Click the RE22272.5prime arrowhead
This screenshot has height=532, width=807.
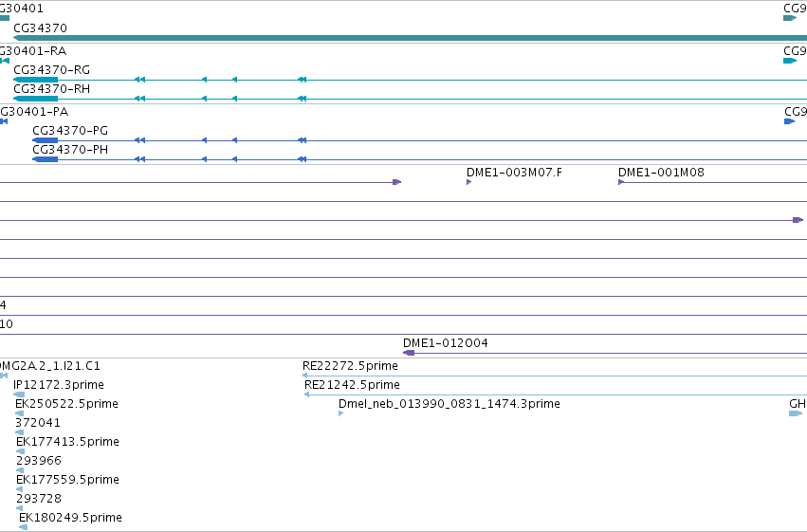click(x=305, y=376)
